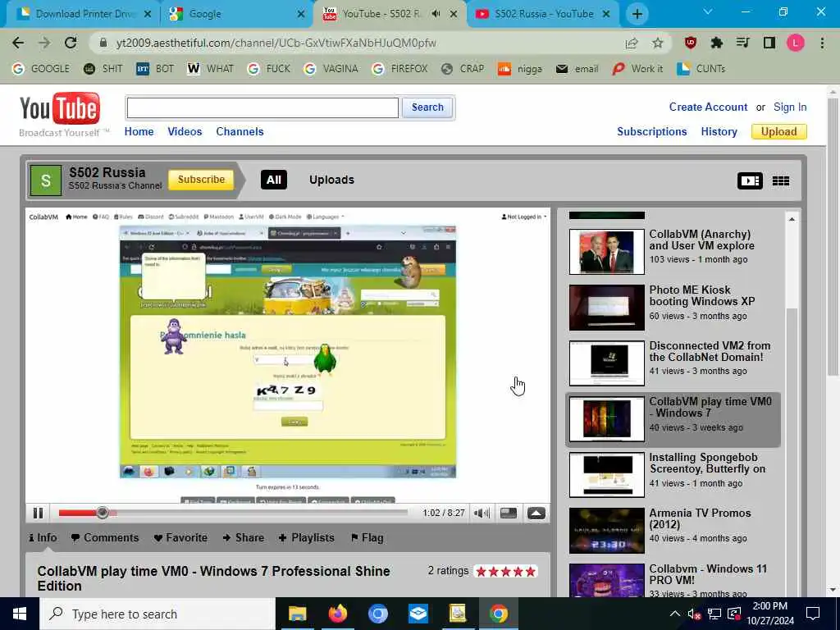Select the All filter on channel
The height and width of the screenshot is (630, 840).
pos(274,180)
